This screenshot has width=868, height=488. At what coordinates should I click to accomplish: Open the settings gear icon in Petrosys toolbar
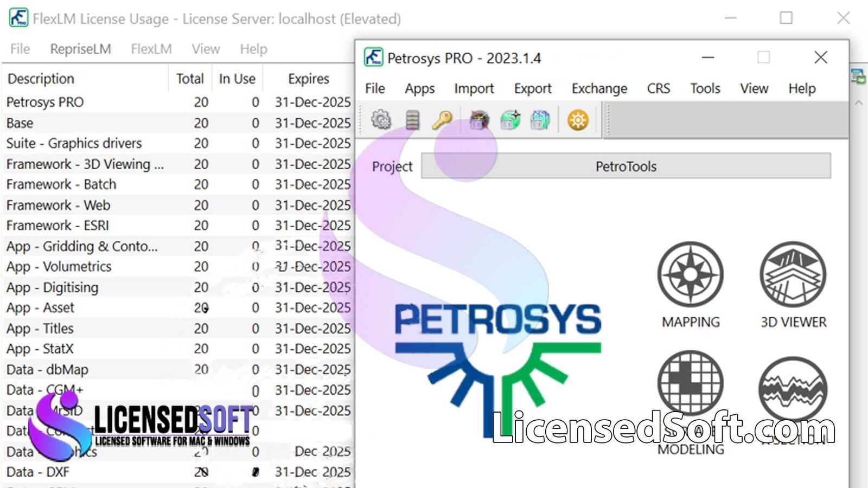pyautogui.click(x=381, y=119)
